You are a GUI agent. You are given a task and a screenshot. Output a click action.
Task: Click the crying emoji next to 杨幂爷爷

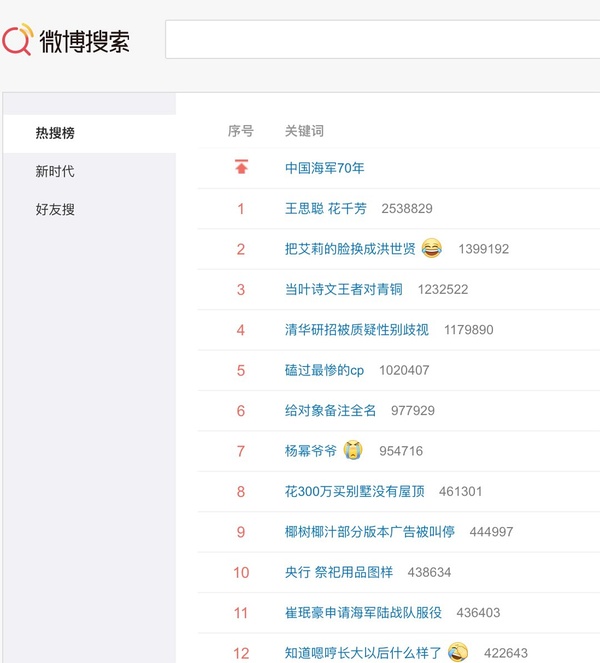353,450
